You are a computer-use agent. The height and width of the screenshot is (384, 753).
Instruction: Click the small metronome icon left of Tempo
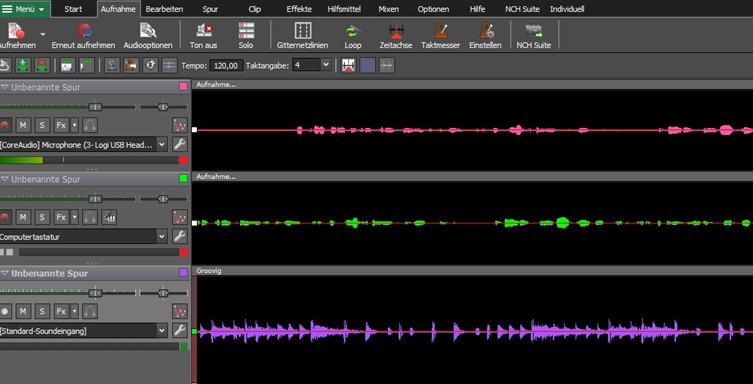(x=112, y=65)
